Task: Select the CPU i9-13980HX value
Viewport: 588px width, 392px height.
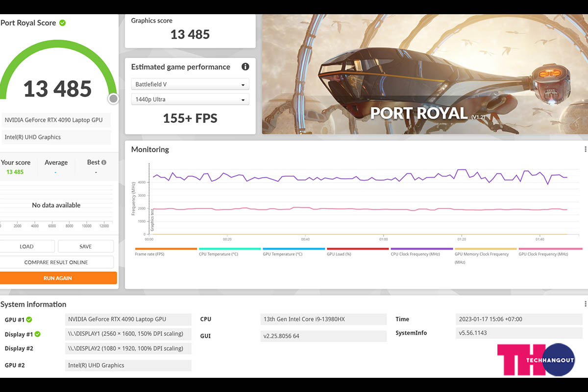Action: coord(323,319)
